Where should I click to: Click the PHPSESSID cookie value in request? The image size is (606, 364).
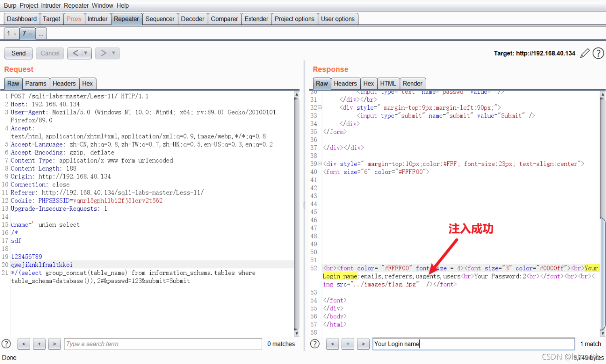pyautogui.click(x=118, y=201)
